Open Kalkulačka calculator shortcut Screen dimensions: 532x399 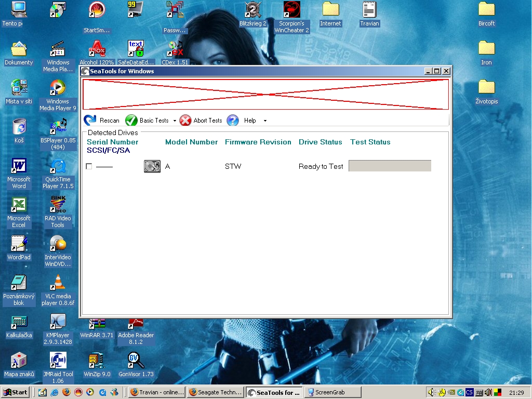(19, 322)
